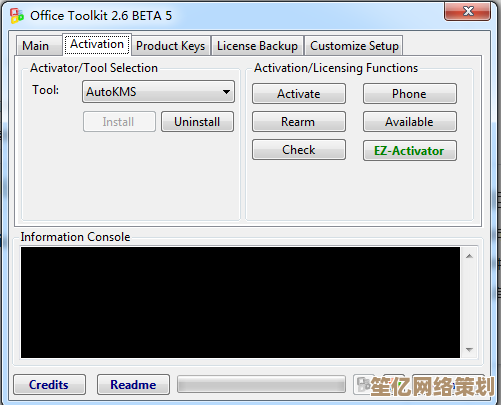
Task: Click the scroll up arrow in console
Action: pyautogui.click(x=469, y=256)
